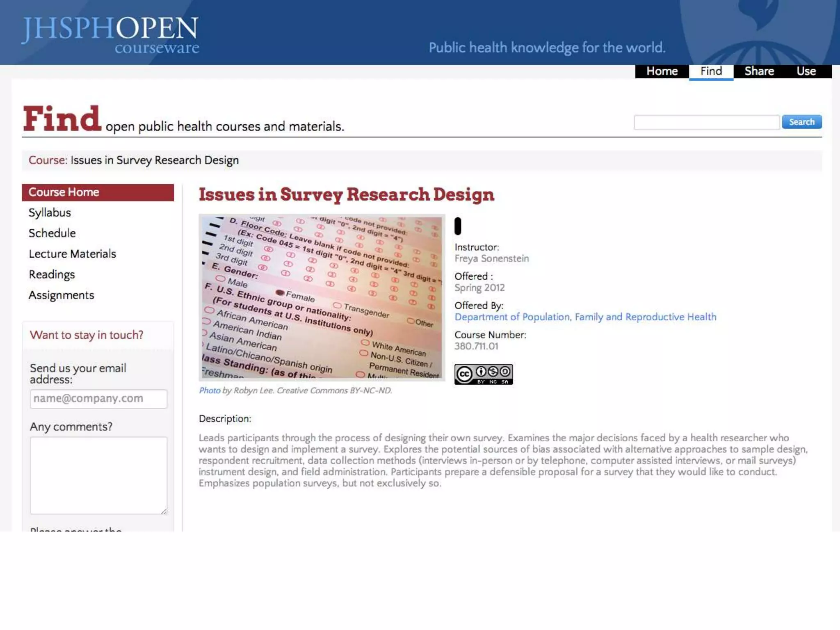Click the Creative Commons BY-NC-SA license badge

click(x=483, y=374)
